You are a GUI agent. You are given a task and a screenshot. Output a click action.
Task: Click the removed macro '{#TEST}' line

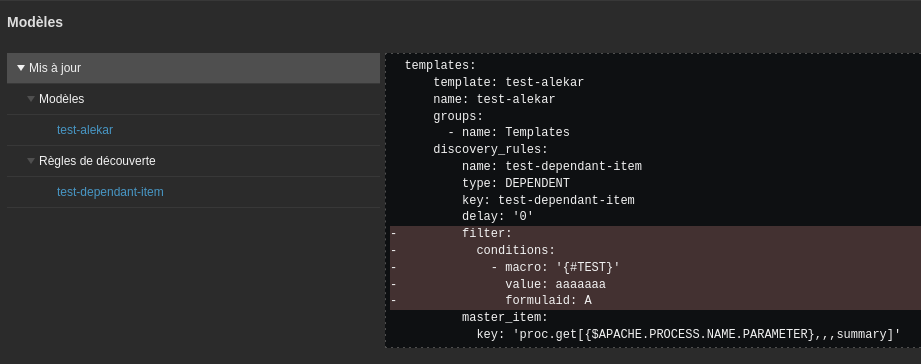[656, 268]
